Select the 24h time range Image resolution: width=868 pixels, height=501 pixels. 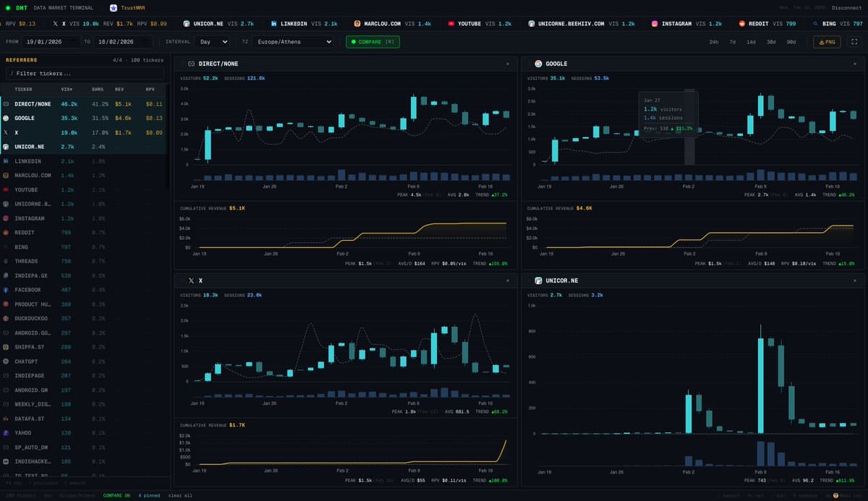point(714,42)
